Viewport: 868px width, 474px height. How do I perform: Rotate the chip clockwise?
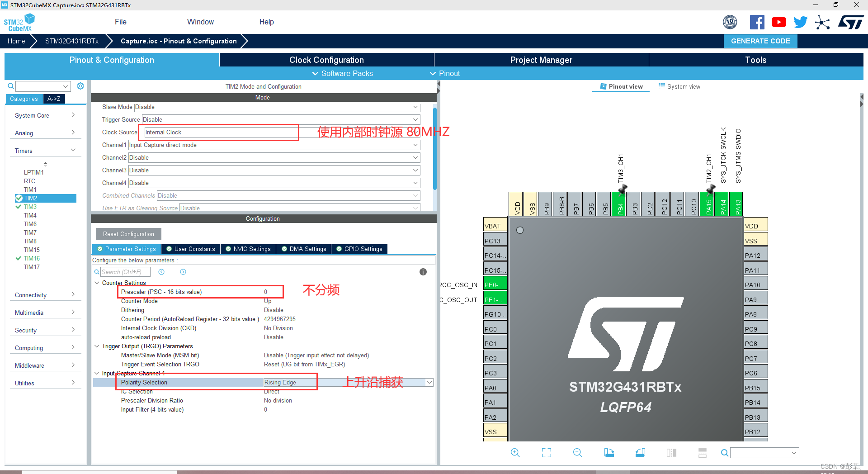tap(609, 453)
